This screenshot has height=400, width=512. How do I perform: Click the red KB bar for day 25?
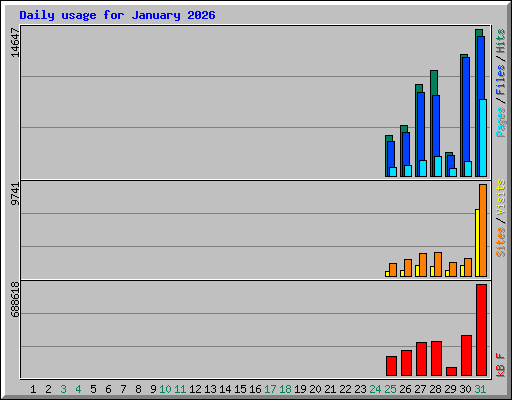pos(391,366)
